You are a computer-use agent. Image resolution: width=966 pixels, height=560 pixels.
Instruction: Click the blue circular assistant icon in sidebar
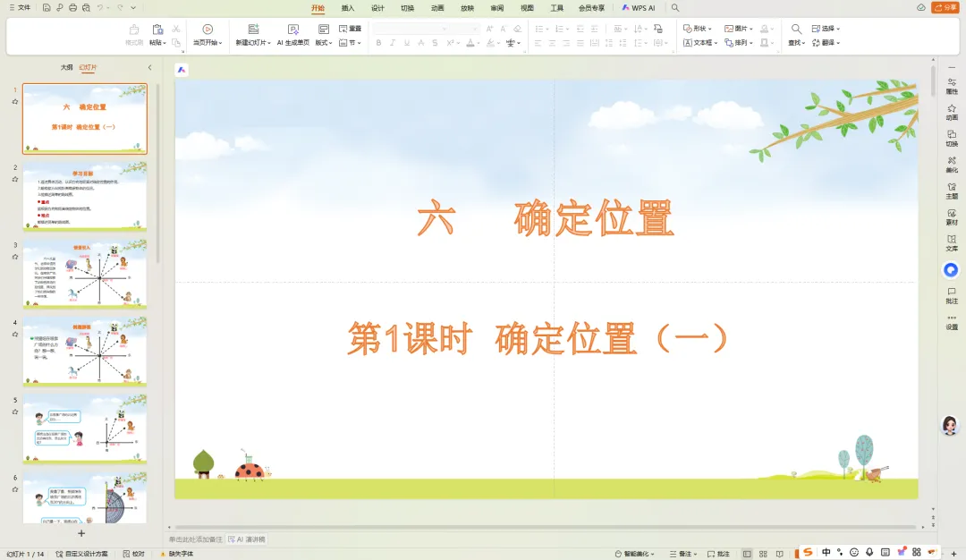click(951, 270)
